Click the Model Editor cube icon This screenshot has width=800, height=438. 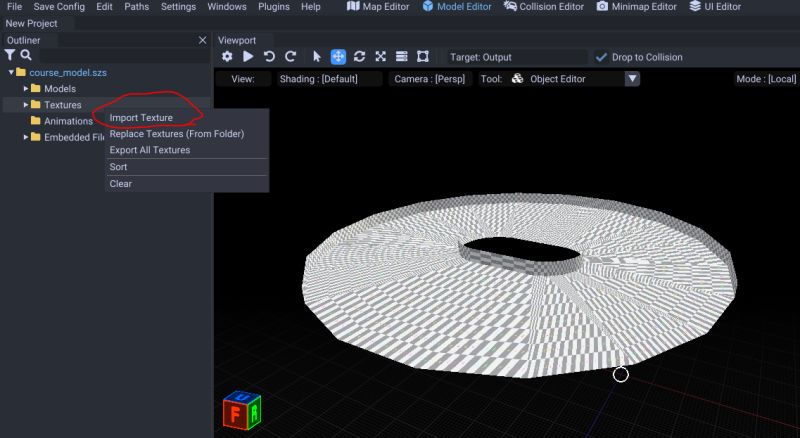point(428,6)
